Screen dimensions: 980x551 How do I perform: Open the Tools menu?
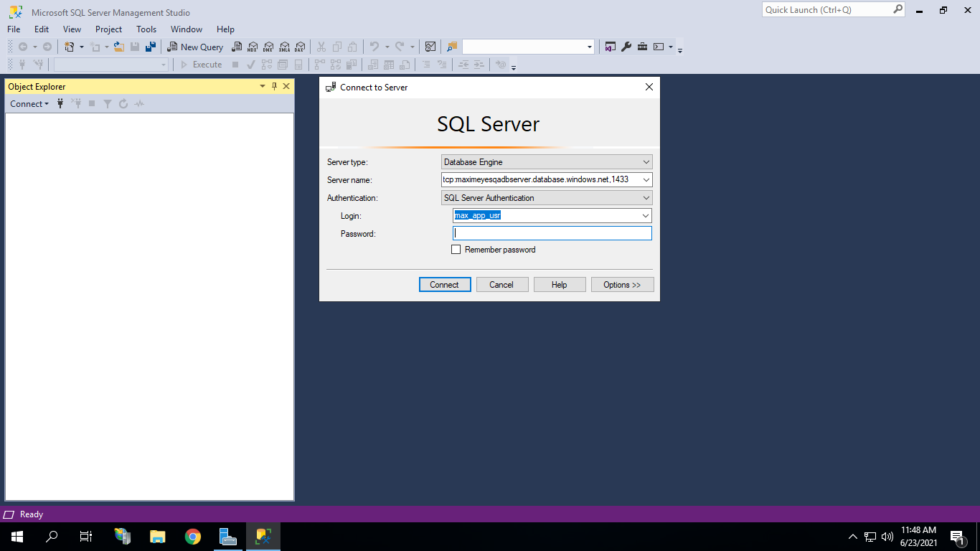pyautogui.click(x=146, y=29)
